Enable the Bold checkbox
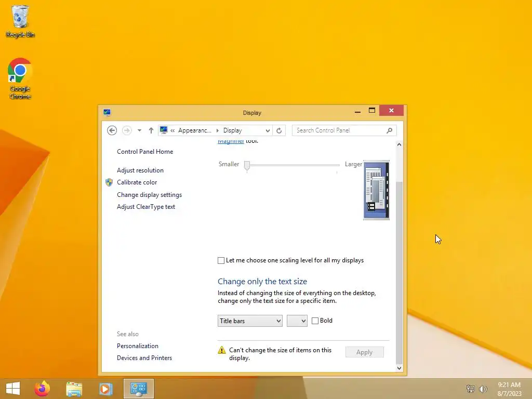Image resolution: width=532 pixels, height=399 pixels. (x=315, y=321)
